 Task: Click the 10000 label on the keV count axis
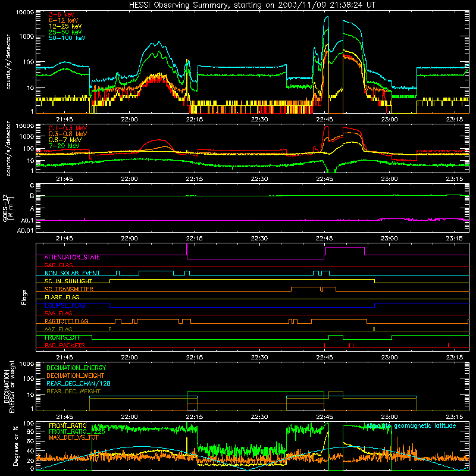click(25, 12)
